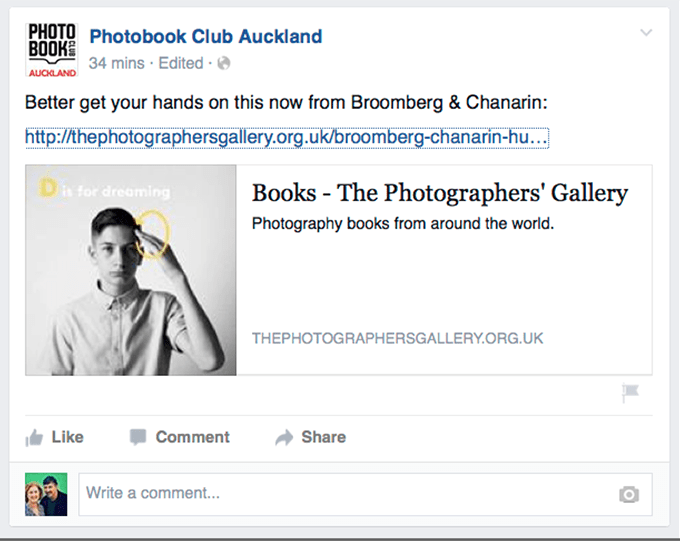
Task: Click the globe privacy icon
Action: (x=224, y=63)
